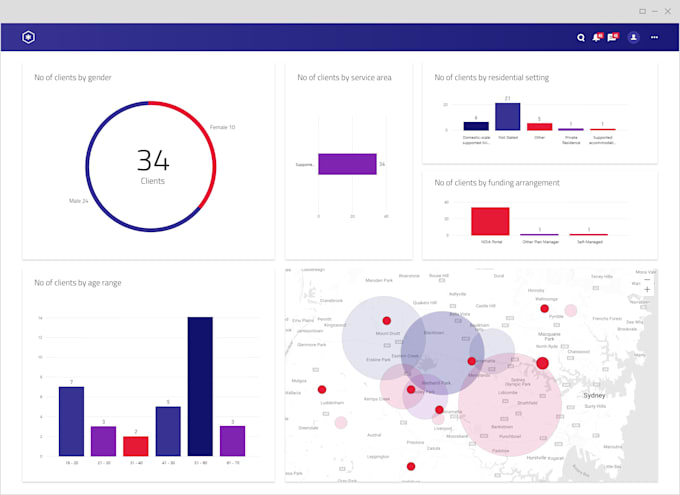The image size is (680, 495).
Task: Open the three-dot more menu
Action: [x=654, y=37]
